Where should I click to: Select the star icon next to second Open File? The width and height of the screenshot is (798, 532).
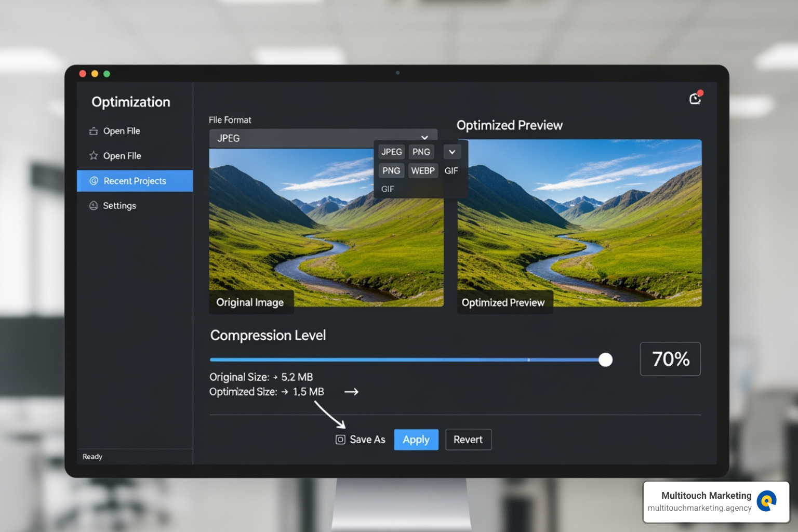click(x=94, y=155)
